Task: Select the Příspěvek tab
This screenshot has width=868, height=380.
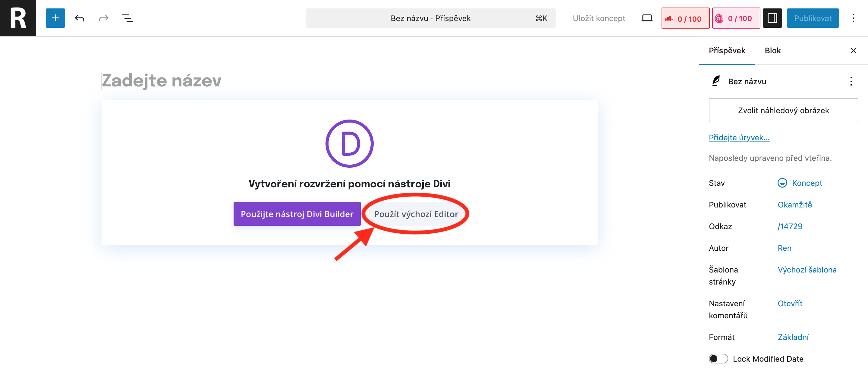Action: pyautogui.click(x=727, y=51)
